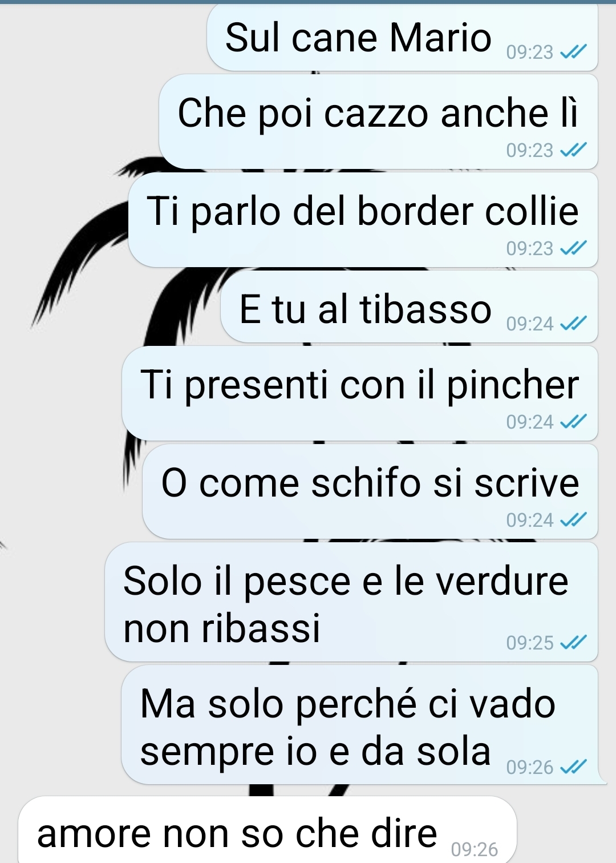Tap double-check on 'sempre io e da sola'
The height and width of the screenshot is (863, 616).
click(x=573, y=767)
